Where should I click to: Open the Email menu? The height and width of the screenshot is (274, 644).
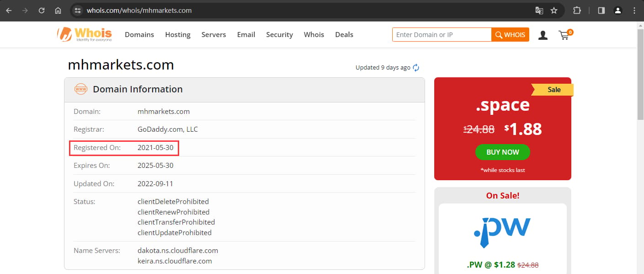pos(246,35)
